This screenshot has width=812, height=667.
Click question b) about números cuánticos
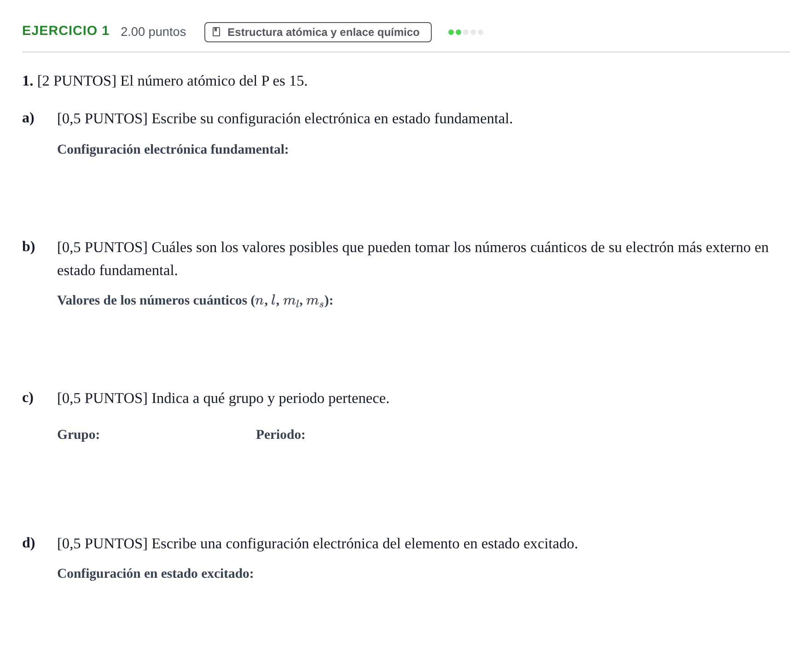[413, 259]
